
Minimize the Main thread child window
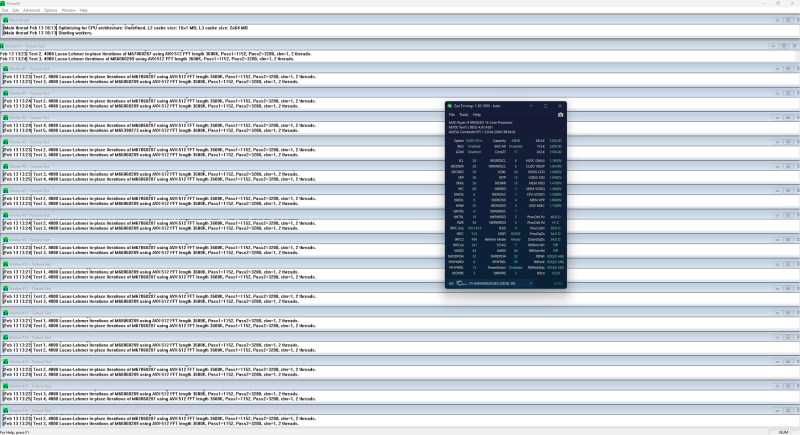tap(778, 20)
